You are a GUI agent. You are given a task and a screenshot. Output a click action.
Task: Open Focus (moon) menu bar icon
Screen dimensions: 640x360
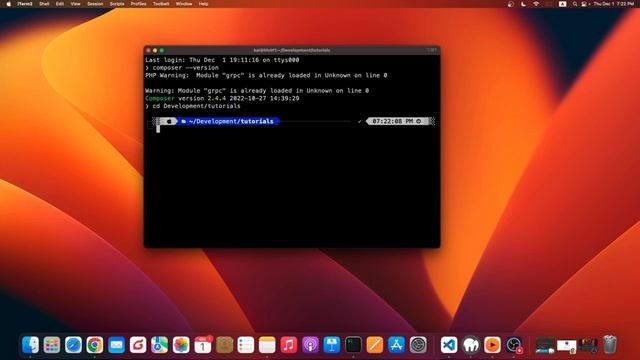523,4
